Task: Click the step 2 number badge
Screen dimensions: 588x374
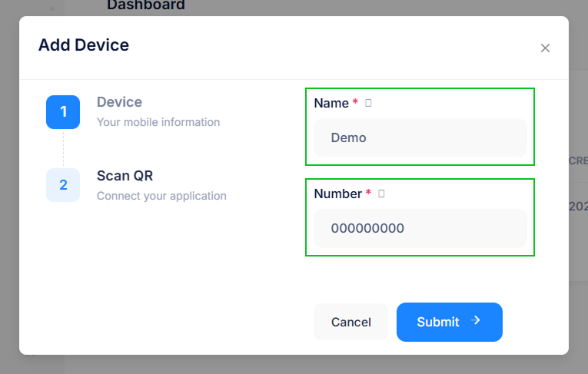Action: point(63,185)
